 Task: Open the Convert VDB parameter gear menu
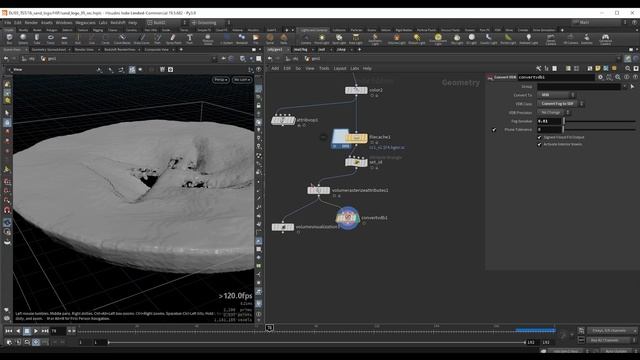point(600,77)
